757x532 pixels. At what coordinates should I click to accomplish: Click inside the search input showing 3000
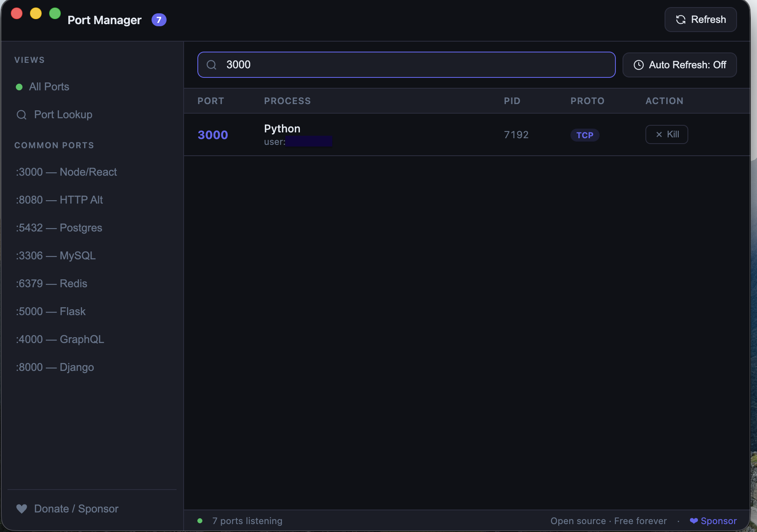406,65
